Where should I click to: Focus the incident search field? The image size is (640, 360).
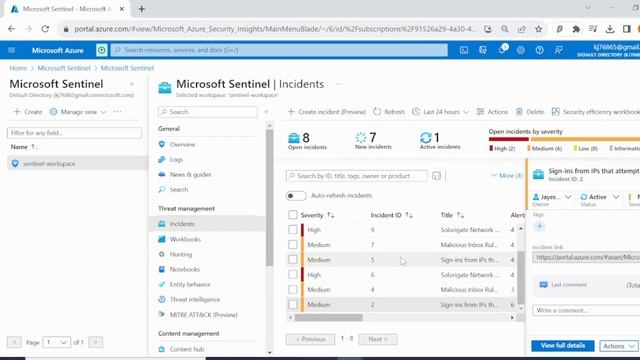[x=357, y=176]
